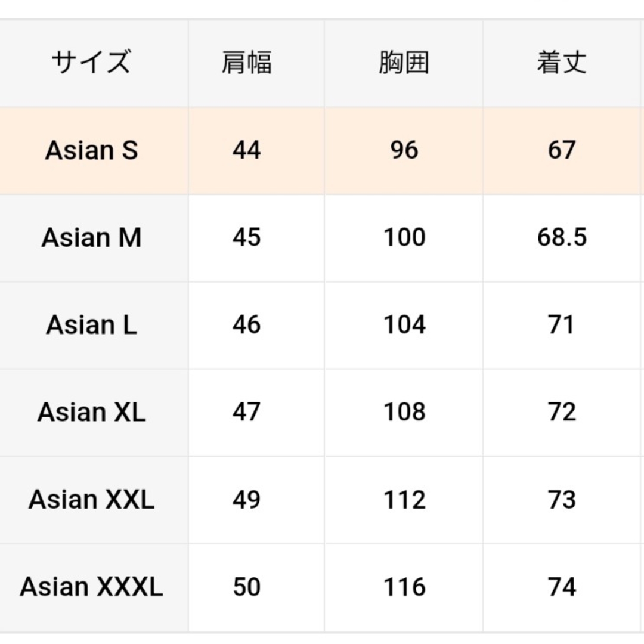Select the Asian XL size row
Viewport: 644px width, 644px height.
pyautogui.click(x=321, y=413)
